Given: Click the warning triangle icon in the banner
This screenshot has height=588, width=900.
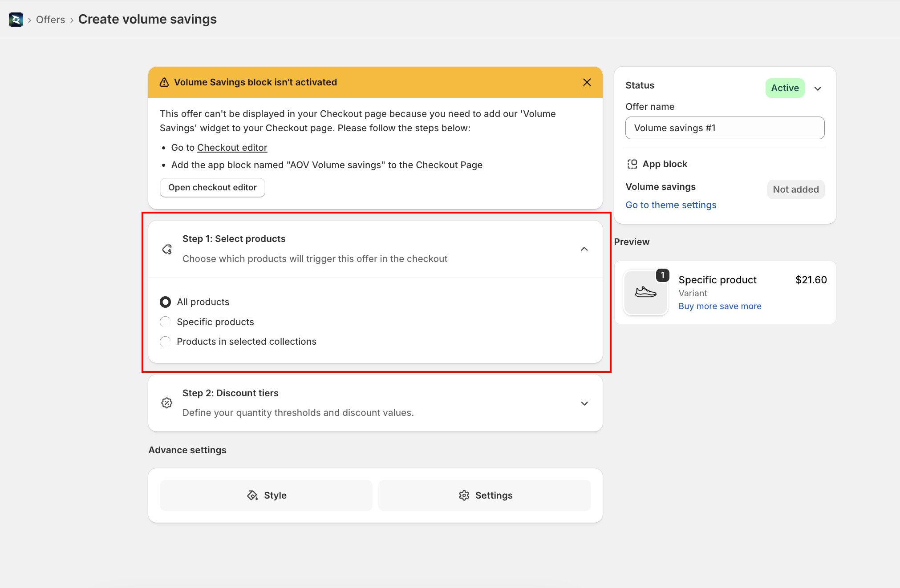Looking at the screenshot, I should pos(164,82).
